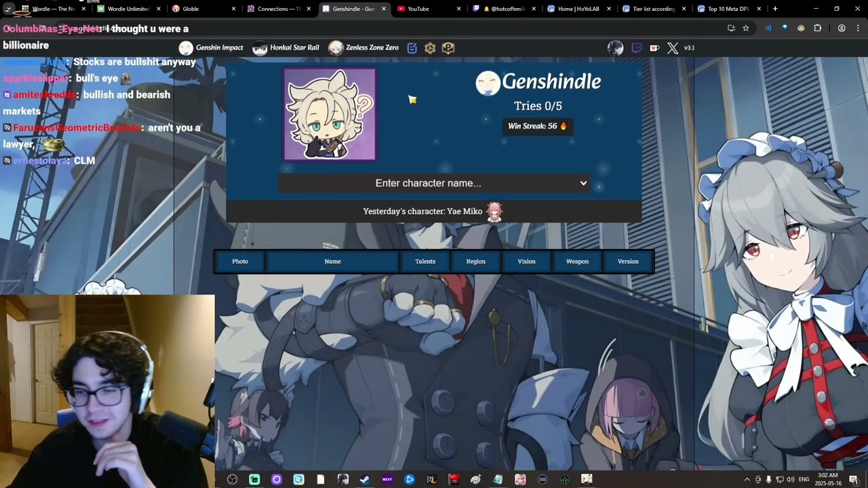Click the Win Streak 56 badge
The image size is (868, 488).
pos(538,126)
